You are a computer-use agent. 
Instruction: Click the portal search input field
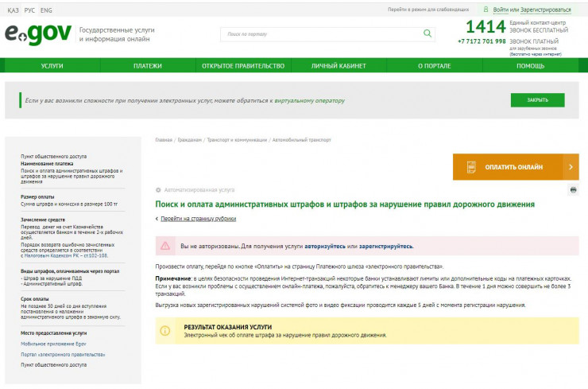[x=322, y=34]
